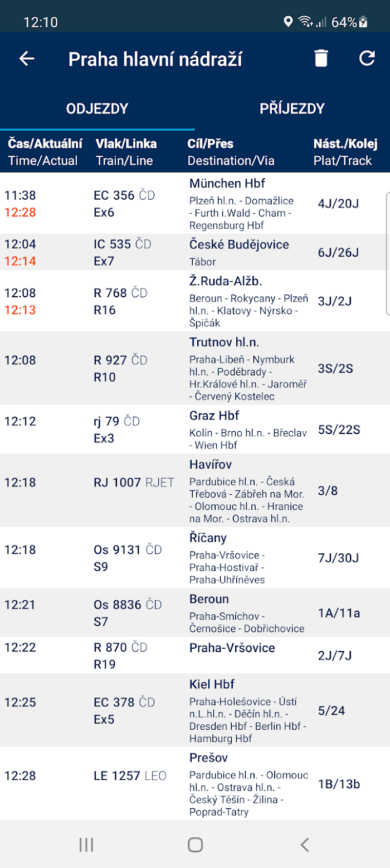Viewport: 390px width, 868px height.
Task: Select train R 768 to Ž.Ruda-Alžb.
Action: pos(195,301)
